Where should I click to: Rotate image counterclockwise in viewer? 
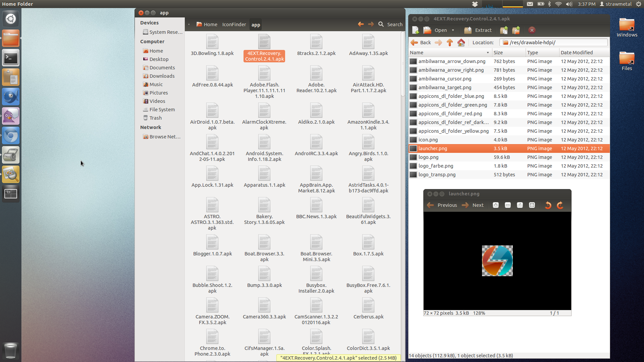(x=548, y=205)
